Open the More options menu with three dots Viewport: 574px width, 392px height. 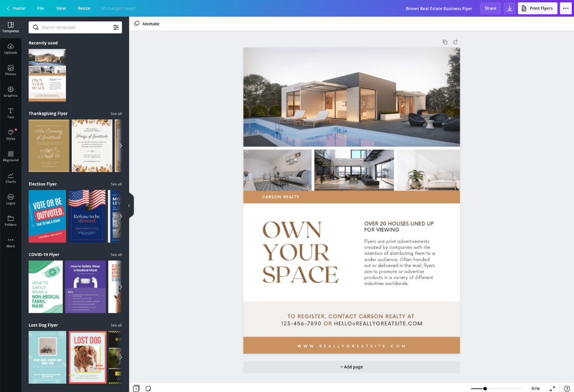pos(565,8)
